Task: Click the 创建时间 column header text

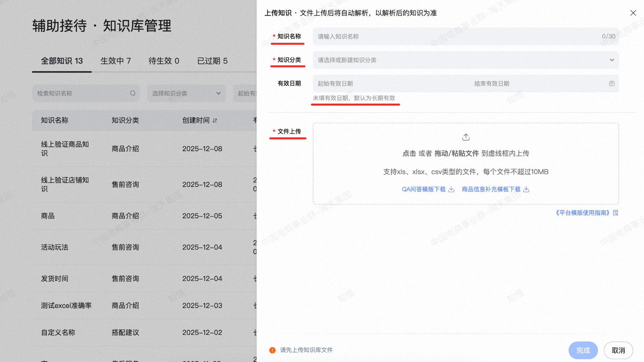Action: click(x=196, y=120)
